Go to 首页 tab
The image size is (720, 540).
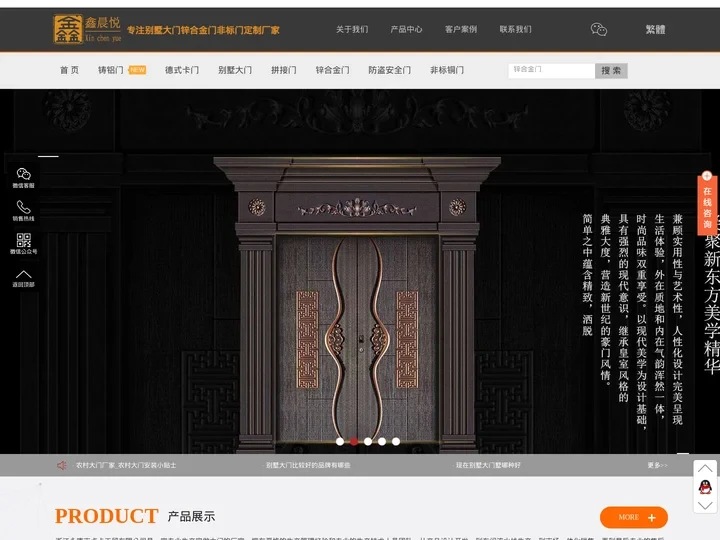tap(69, 70)
